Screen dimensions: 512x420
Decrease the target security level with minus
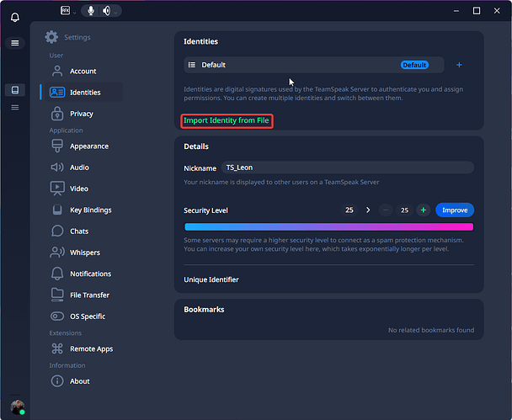386,210
